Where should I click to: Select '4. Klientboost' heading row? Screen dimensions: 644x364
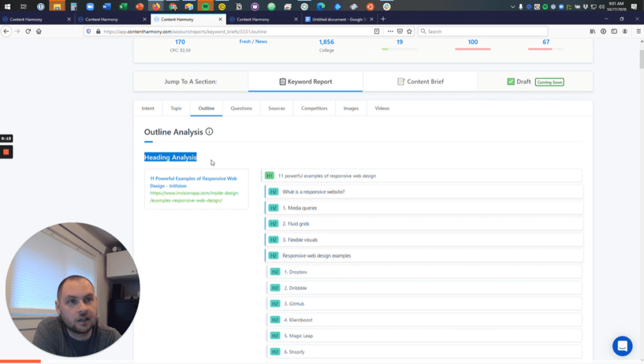425,320
